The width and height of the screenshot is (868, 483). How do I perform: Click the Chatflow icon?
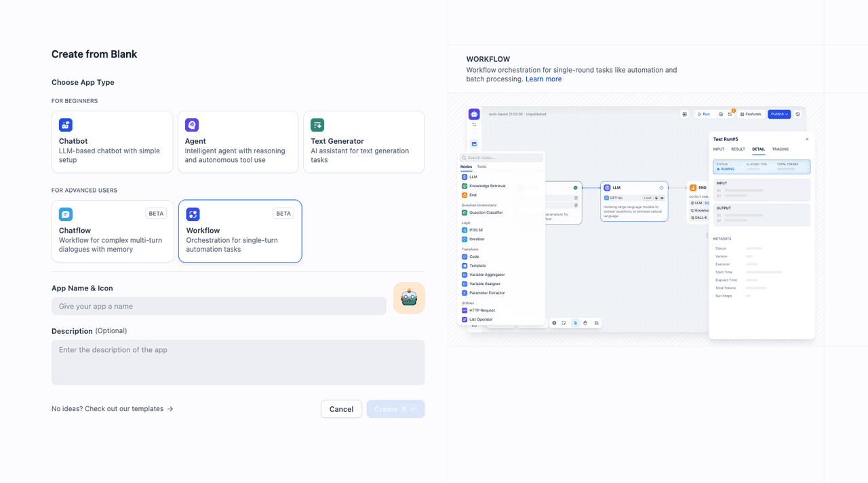pyautogui.click(x=65, y=214)
